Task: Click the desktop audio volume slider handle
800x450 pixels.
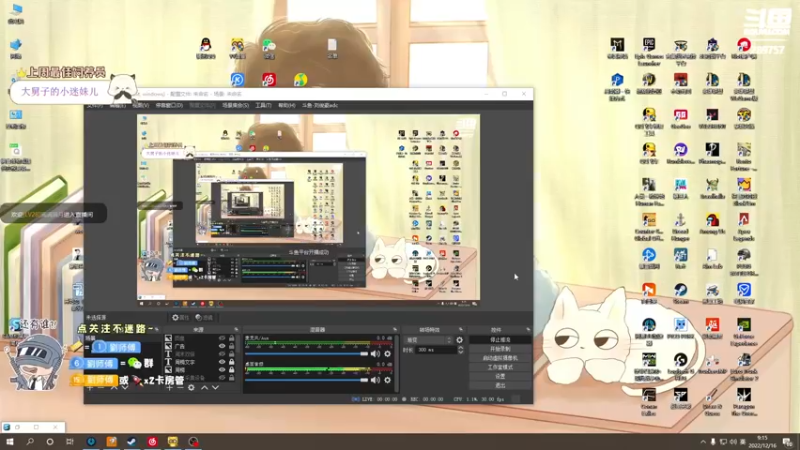Action: (364, 380)
